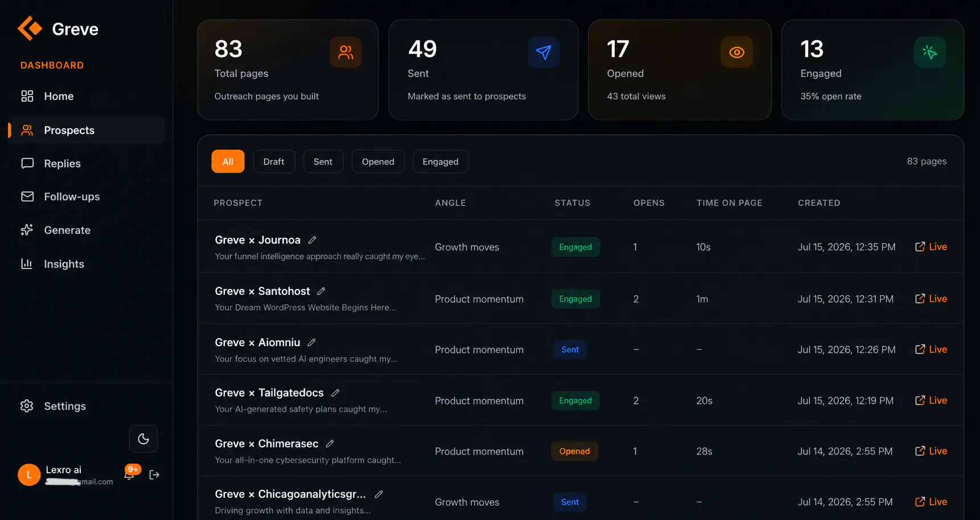Edit the Greve × Aiomniu title
Image resolution: width=980 pixels, height=520 pixels.
click(311, 342)
